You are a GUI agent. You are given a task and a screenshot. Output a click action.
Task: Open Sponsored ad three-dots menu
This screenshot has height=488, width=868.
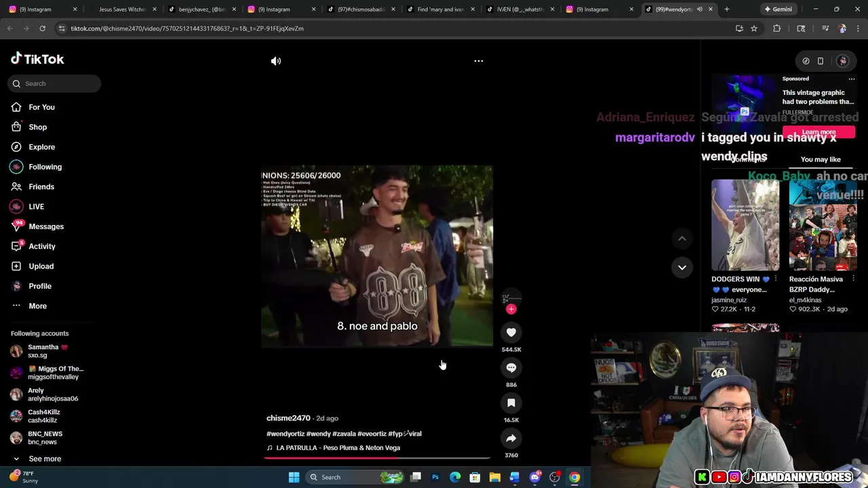point(852,79)
